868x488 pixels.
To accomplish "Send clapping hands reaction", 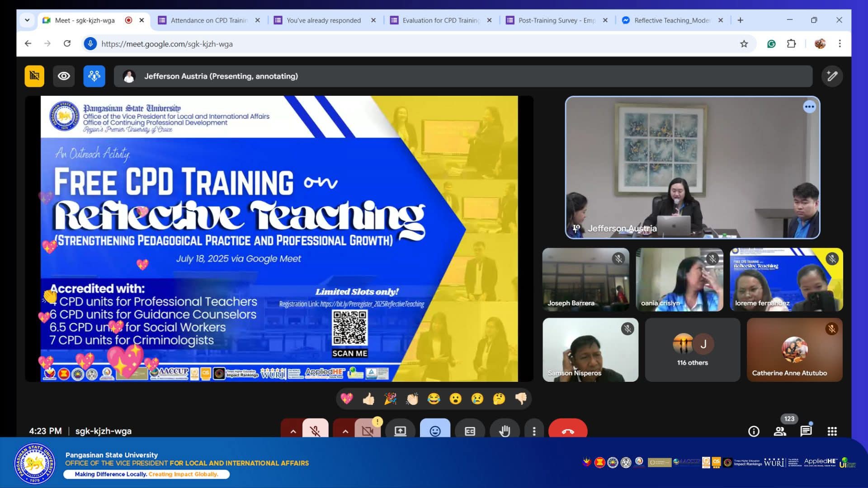I will click(x=412, y=399).
